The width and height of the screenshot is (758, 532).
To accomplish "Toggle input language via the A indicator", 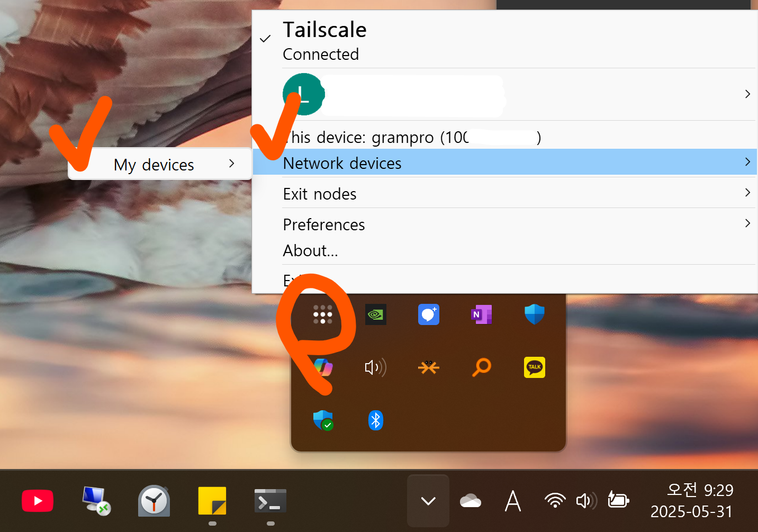I will tap(512, 500).
